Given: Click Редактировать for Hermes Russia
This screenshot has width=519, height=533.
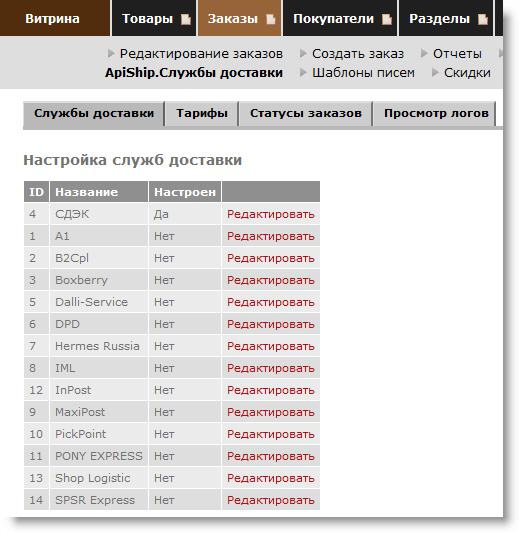Looking at the screenshot, I should 271,346.
